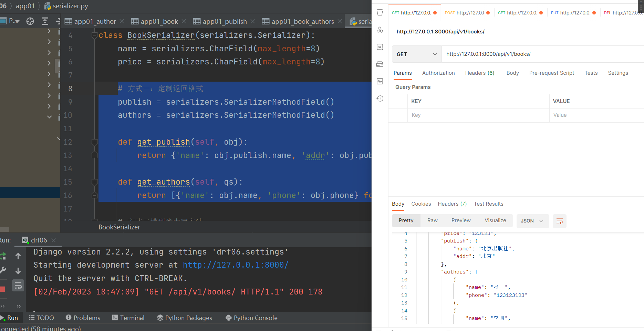Show more Run console toolbar actions
This screenshot has width=644, height=331.
(x=19, y=306)
